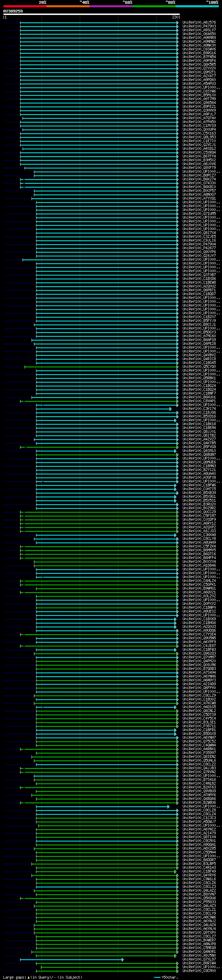Select the label UniRef100_Q9M2F1
The height and width of the screenshot is (980, 222).
199,72
